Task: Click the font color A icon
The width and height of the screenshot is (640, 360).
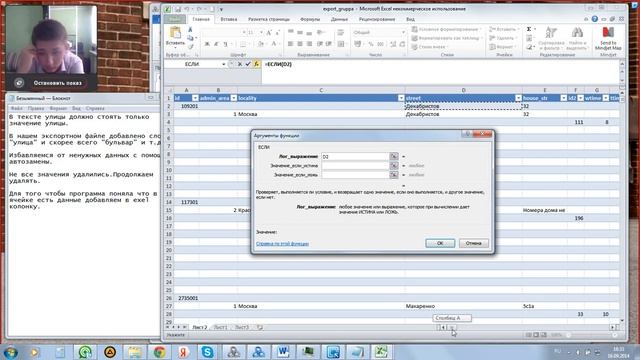Action: click(x=274, y=44)
